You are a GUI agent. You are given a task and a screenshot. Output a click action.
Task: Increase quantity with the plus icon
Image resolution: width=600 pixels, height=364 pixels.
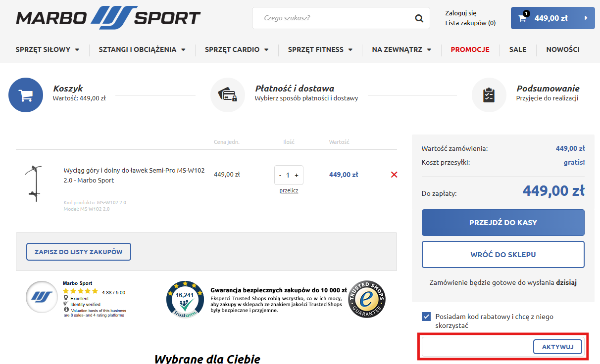coord(296,175)
